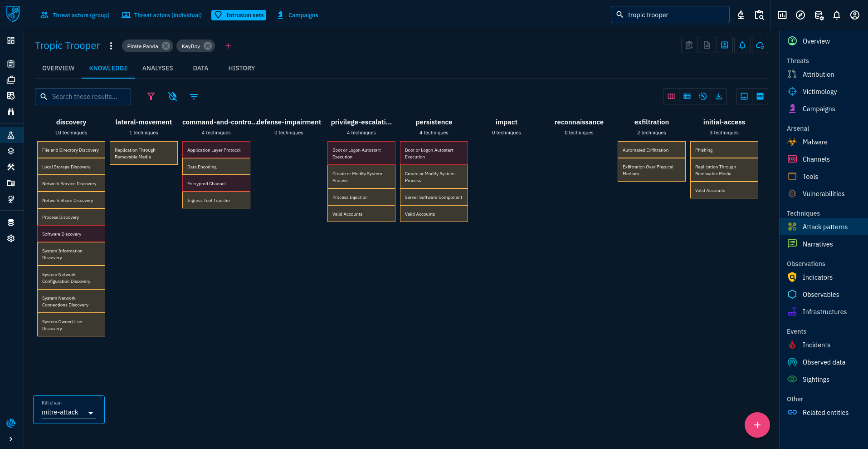The image size is (868, 449).
Task: Click the funnel filter icon
Action: tap(151, 96)
